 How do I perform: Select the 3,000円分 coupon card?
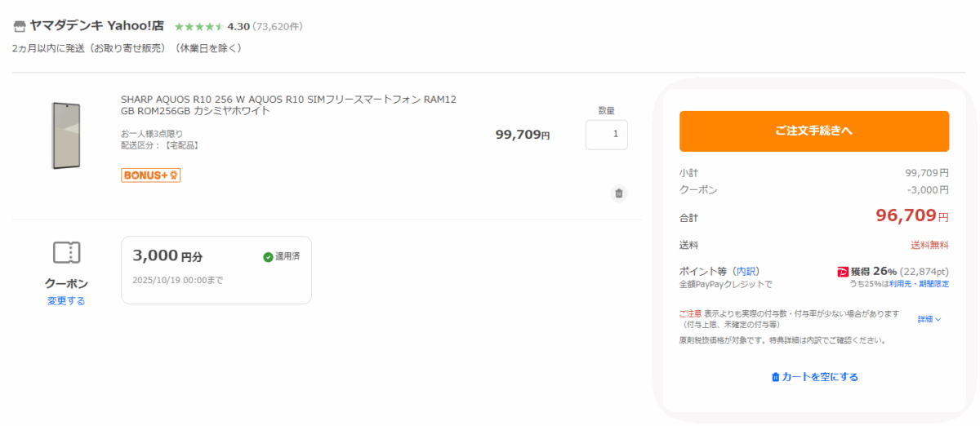(216, 269)
